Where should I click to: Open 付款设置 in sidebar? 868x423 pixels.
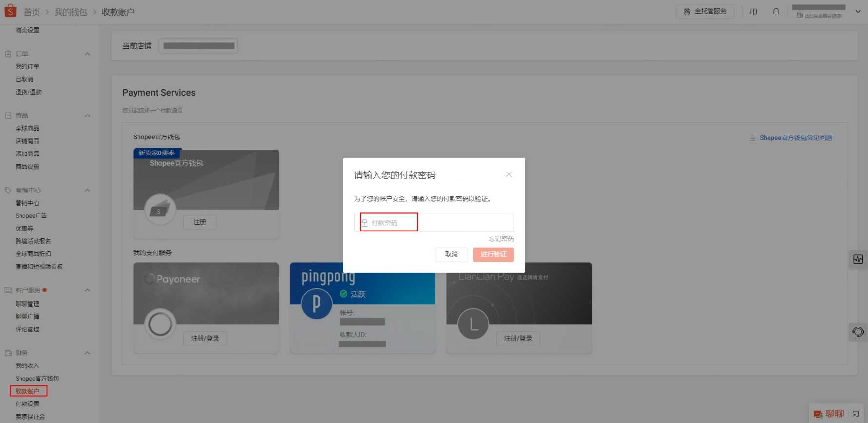pos(27,404)
